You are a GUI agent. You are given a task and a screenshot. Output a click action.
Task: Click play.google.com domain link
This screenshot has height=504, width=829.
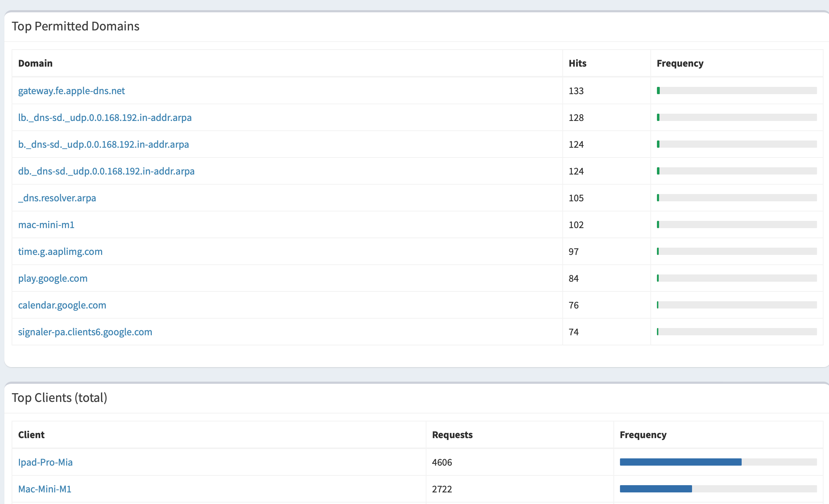coord(53,278)
